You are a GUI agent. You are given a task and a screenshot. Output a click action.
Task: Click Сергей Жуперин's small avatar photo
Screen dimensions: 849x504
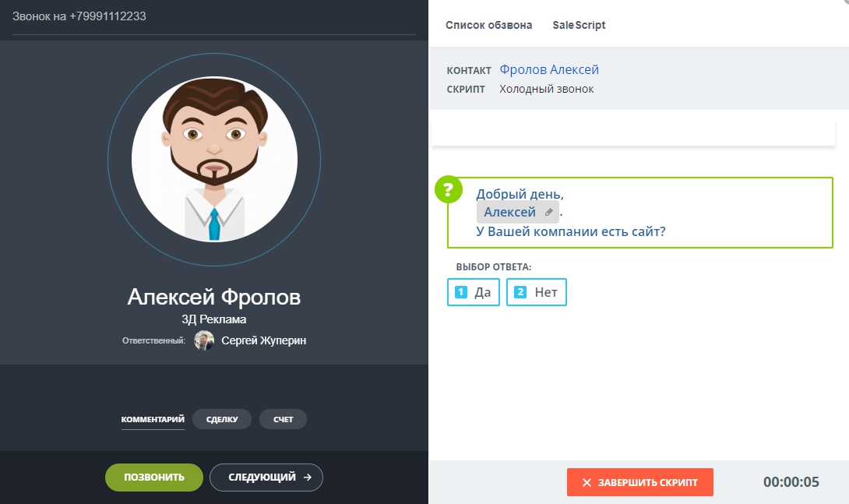point(204,340)
